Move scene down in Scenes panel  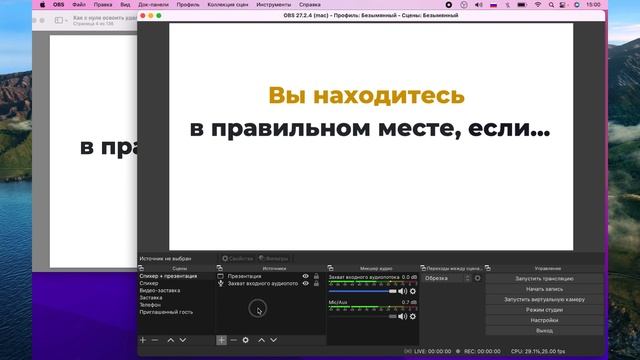pos(183,340)
